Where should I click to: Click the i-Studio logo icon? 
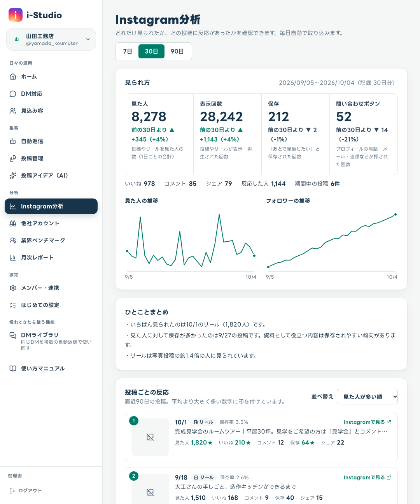[x=16, y=15]
